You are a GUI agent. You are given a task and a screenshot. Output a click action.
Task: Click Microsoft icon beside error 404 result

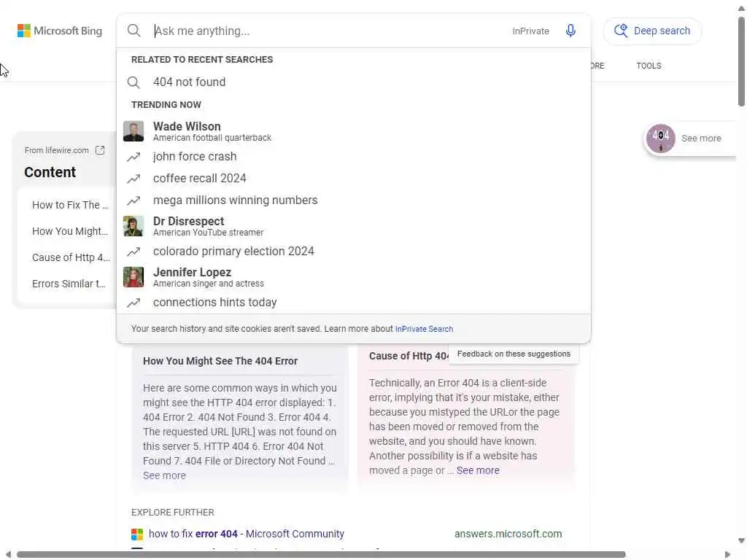137,534
